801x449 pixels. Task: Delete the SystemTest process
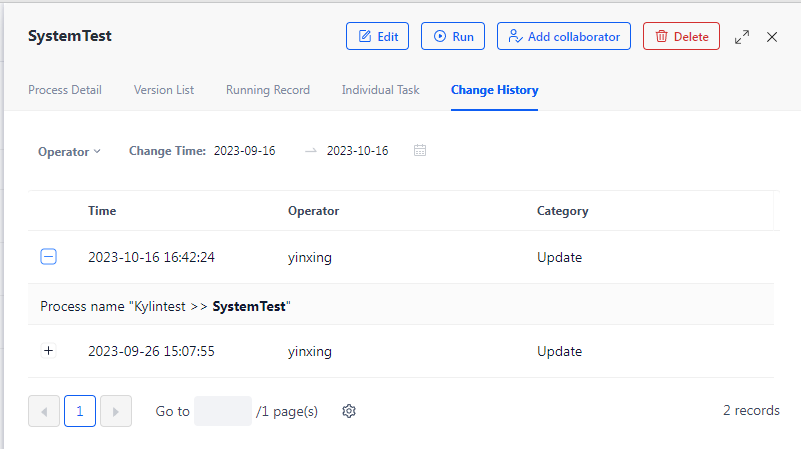[681, 37]
